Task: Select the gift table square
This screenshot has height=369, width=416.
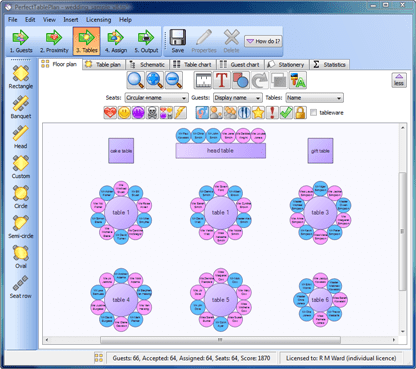Action: [320, 151]
